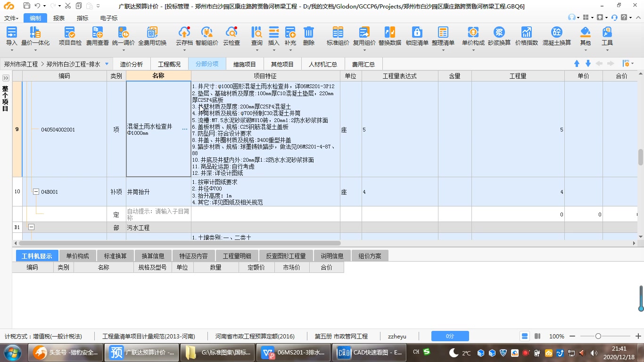Open the 文件 menu
The image size is (644, 362).
click(x=11, y=18)
